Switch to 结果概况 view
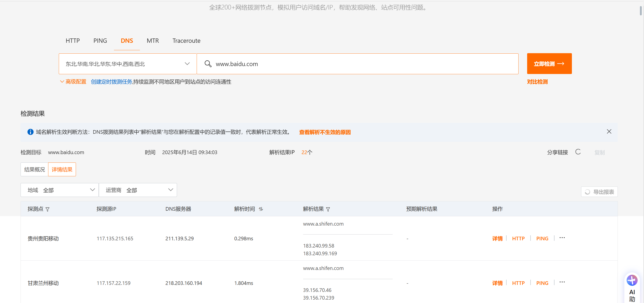This screenshot has height=303, width=644. click(35, 169)
